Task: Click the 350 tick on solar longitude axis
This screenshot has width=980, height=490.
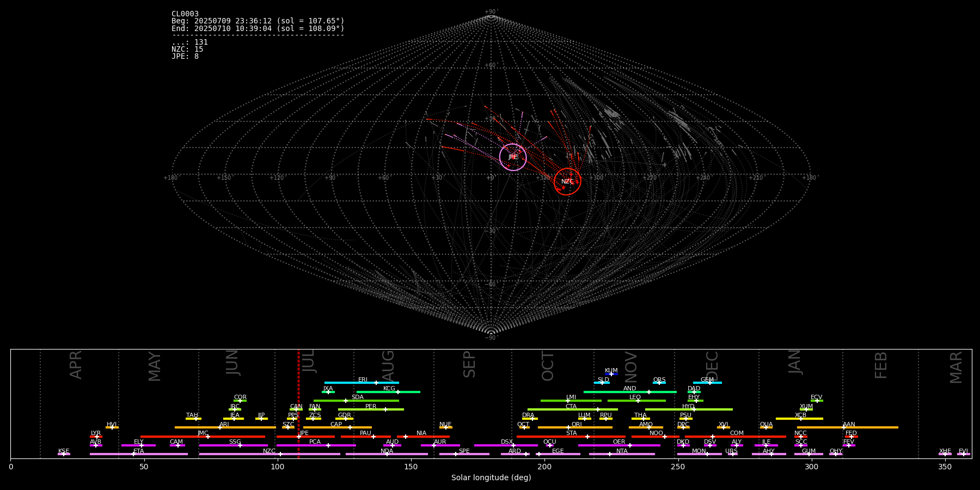Action: pyautogui.click(x=945, y=467)
